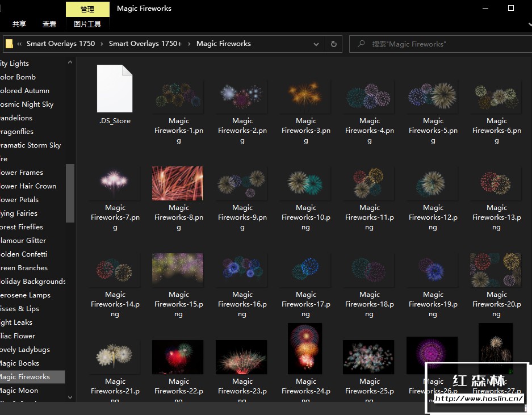
Task: Select Magic Fireworks-6.png thumbnail
Action: point(496,97)
